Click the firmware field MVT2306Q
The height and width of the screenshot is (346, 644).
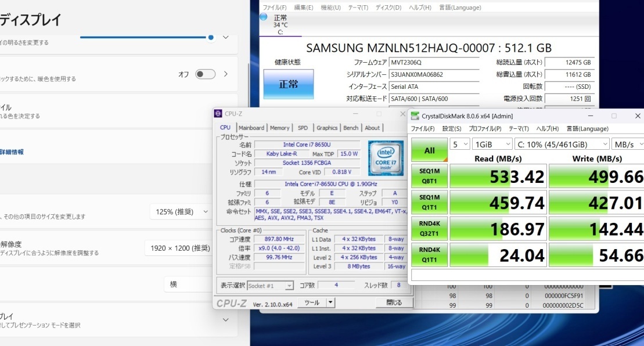click(x=434, y=62)
